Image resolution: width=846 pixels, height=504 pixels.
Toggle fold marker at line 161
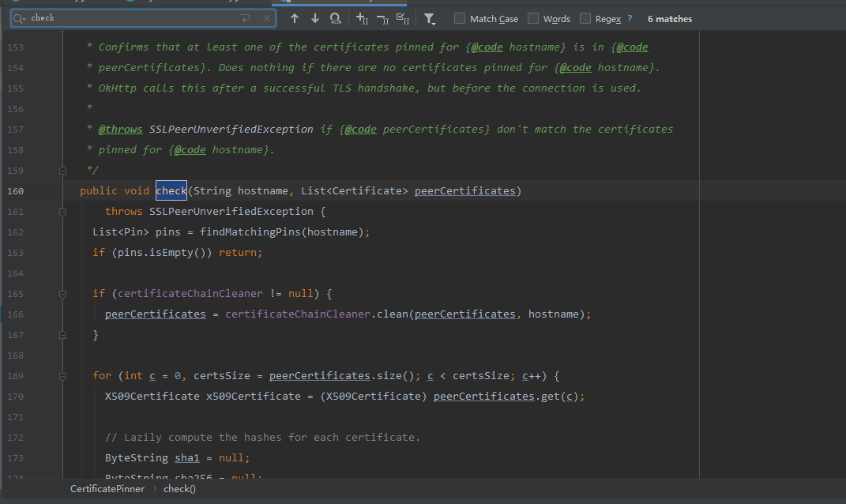(x=62, y=212)
